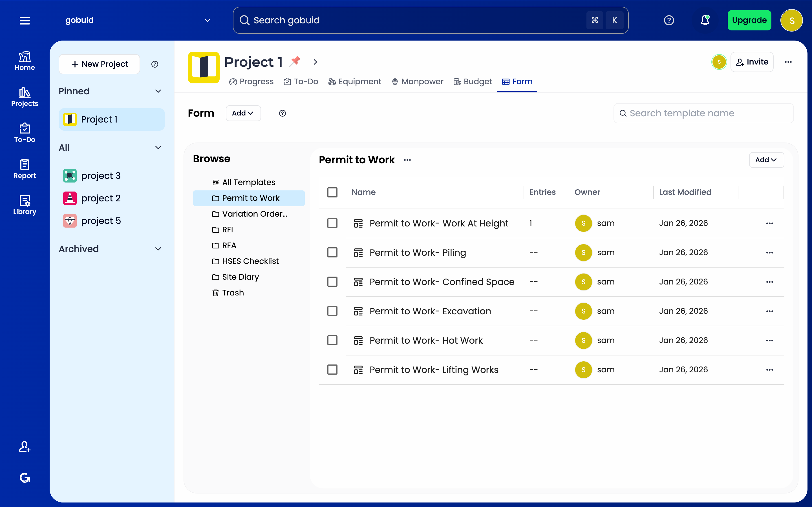The height and width of the screenshot is (507, 812).
Task: Click the help icon beside Form Add button
Action: (283, 113)
